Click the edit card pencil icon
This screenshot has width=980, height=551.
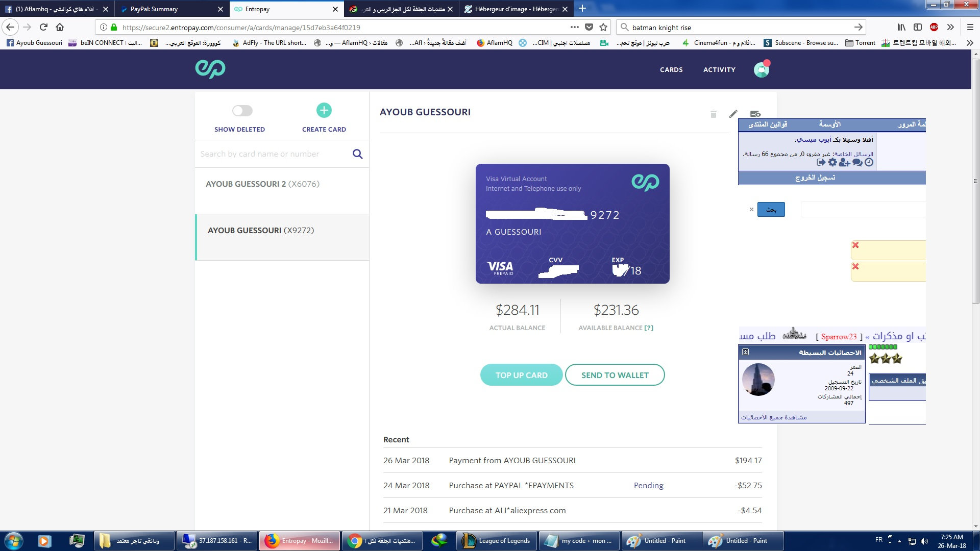tap(733, 114)
